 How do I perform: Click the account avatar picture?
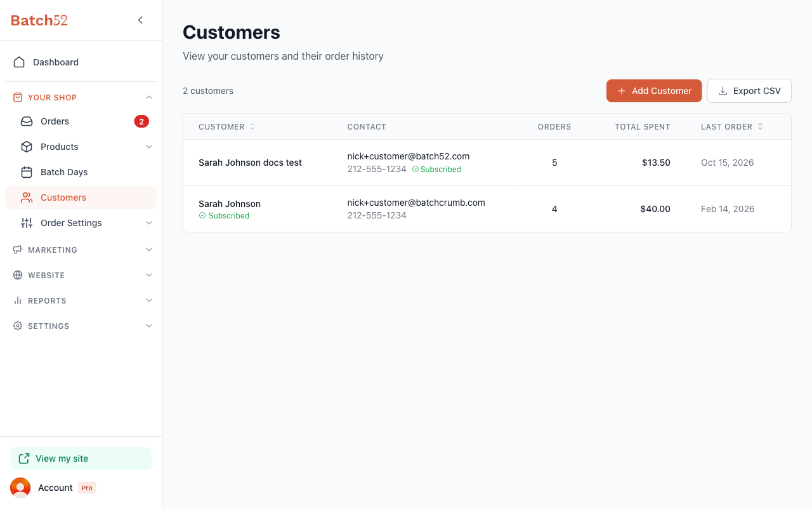pyautogui.click(x=20, y=488)
